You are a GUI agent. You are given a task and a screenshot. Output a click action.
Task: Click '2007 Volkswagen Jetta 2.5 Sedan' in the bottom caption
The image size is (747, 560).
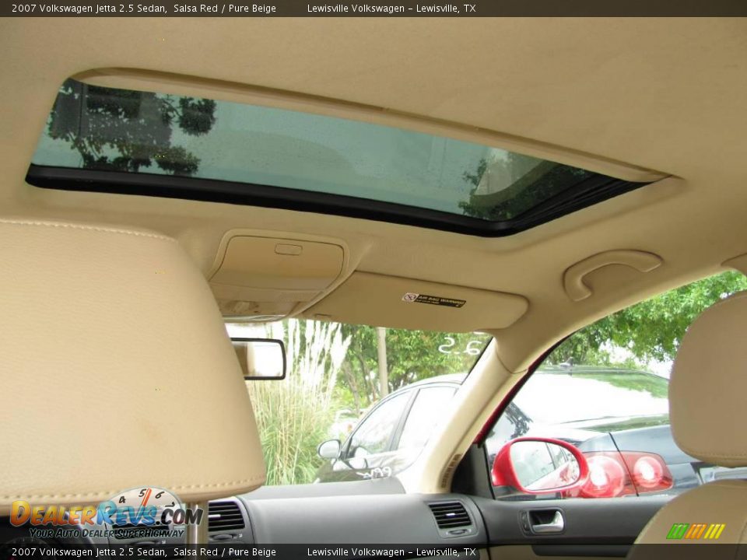tap(89, 552)
